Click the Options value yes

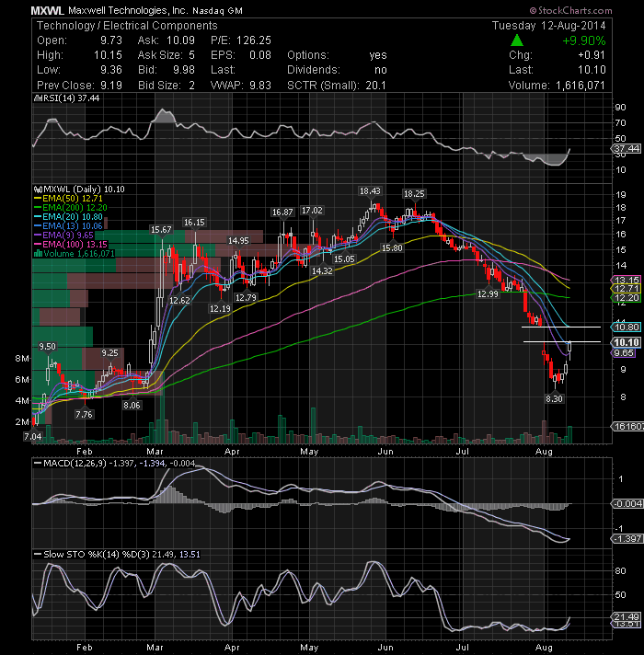tap(378, 55)
